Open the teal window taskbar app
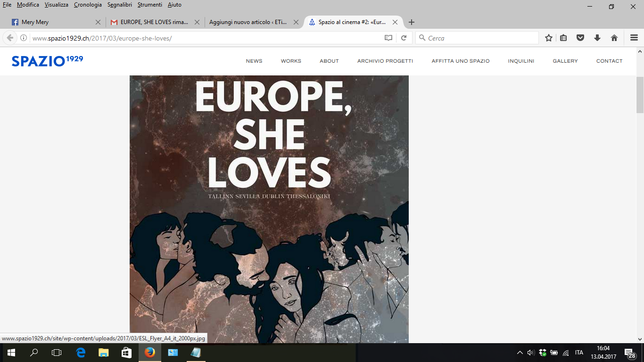 coord(196,353)
